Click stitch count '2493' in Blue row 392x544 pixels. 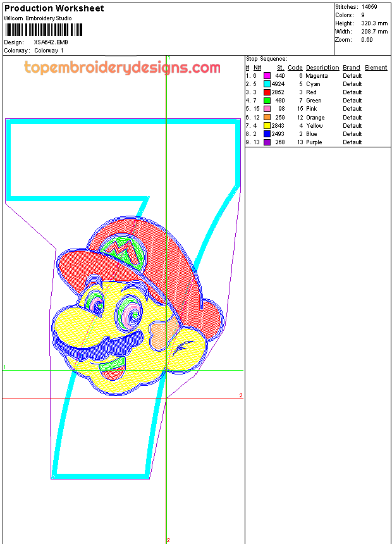[x=278, y=134]
